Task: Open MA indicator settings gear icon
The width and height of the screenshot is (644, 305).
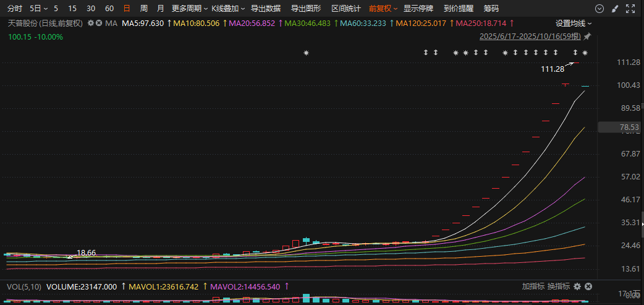Action: (91, 23)
